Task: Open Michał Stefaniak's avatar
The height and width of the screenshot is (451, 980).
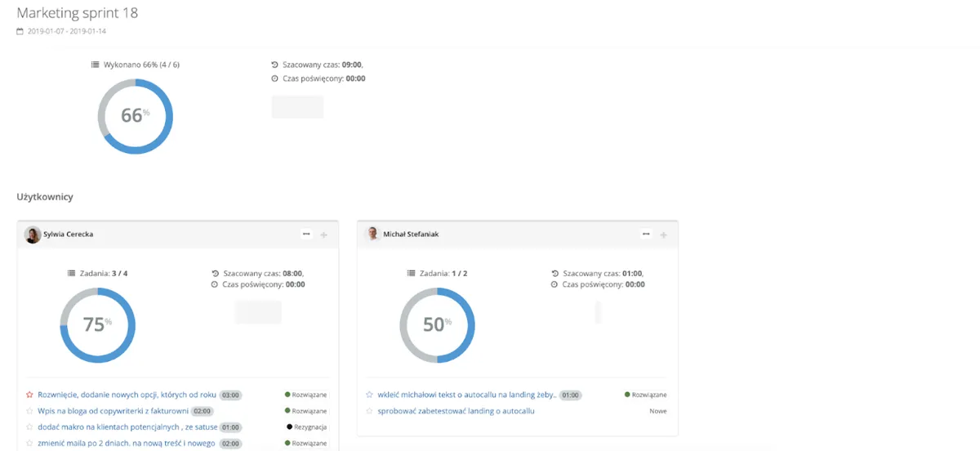Action: [372, 234]
